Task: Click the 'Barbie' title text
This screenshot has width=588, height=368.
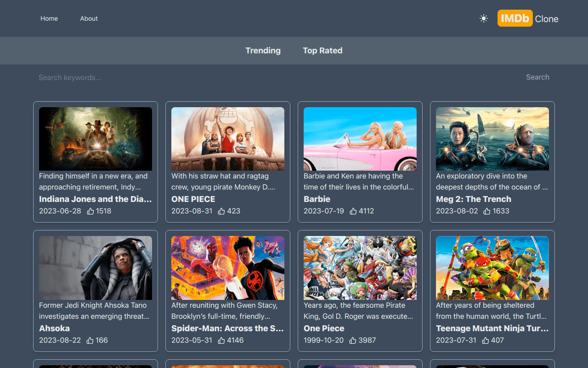Action: pos(317,199)
